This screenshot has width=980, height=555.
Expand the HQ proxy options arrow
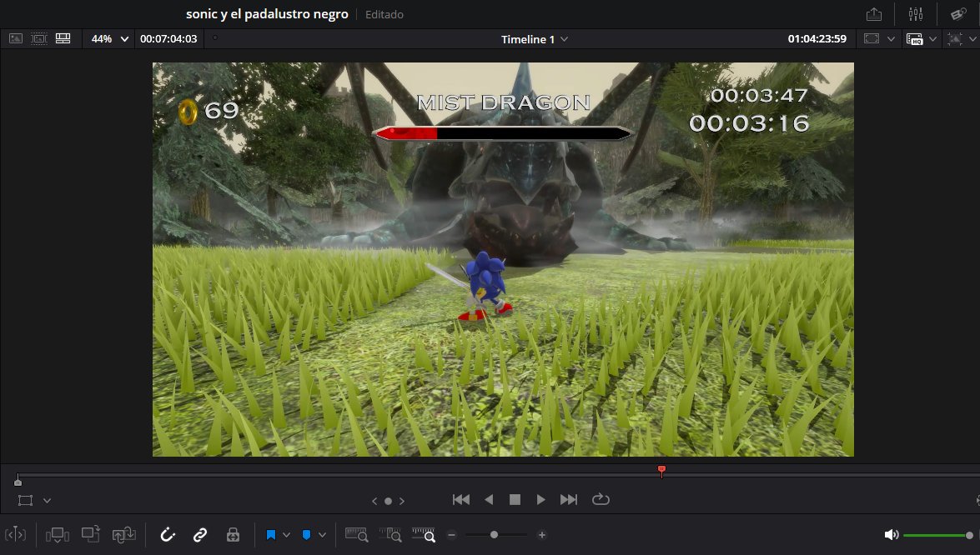click(932, 38)
